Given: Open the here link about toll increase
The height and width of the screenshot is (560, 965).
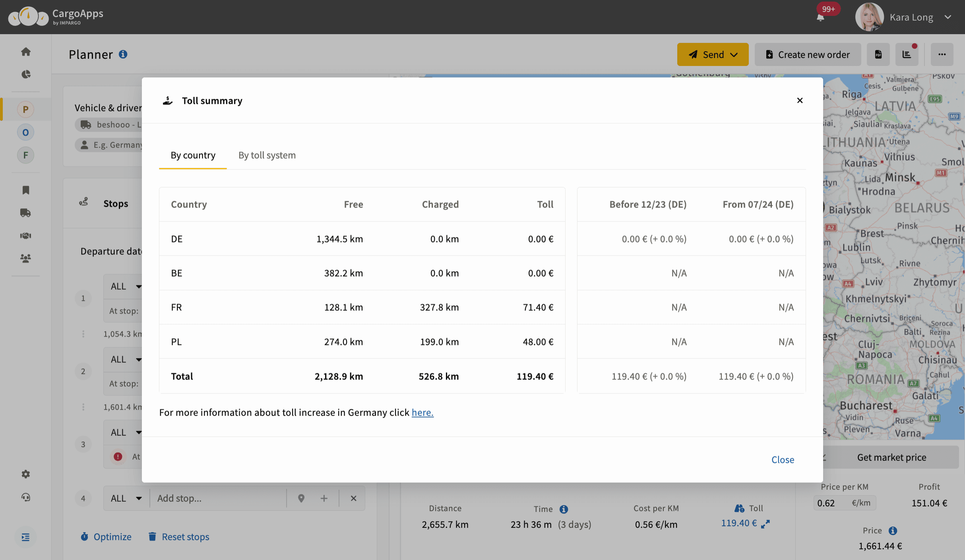Looking at the screenshot, I should point(422,413).
